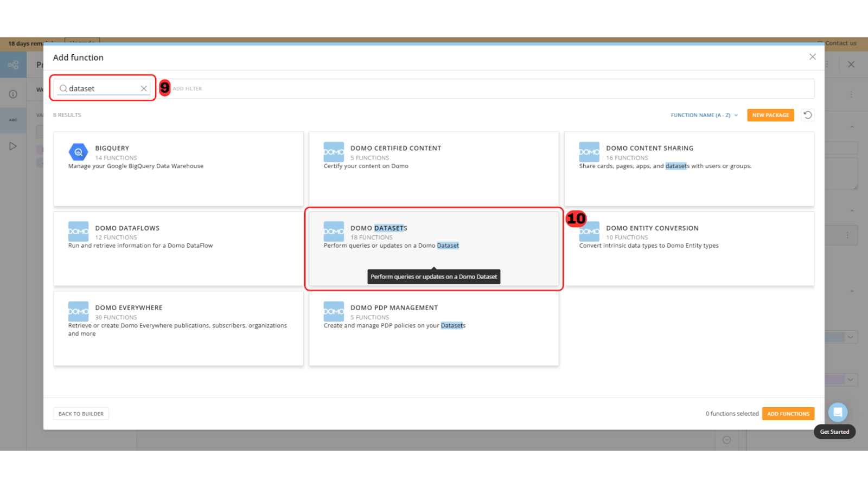Click the Domo DataFlows logo icon
This screenshot has width=868, height=488.
pos(78,232)
